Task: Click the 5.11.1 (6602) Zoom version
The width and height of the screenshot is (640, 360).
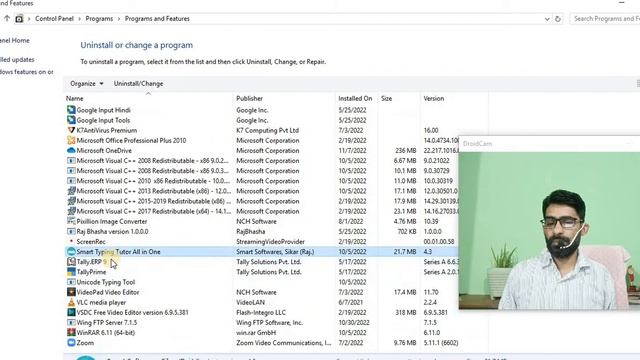Action: click(441, 343)
